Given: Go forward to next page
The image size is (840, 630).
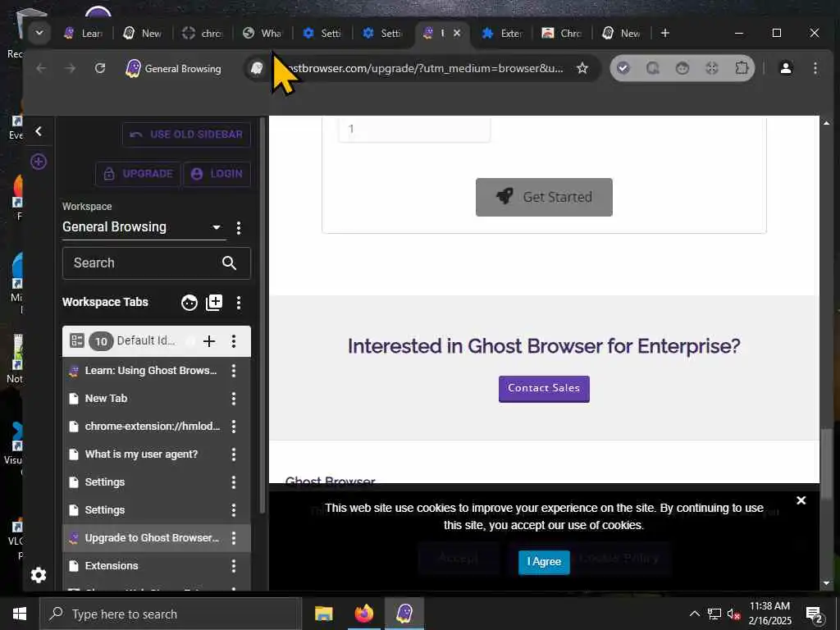Looking at the screenshot, I should 71,69.
